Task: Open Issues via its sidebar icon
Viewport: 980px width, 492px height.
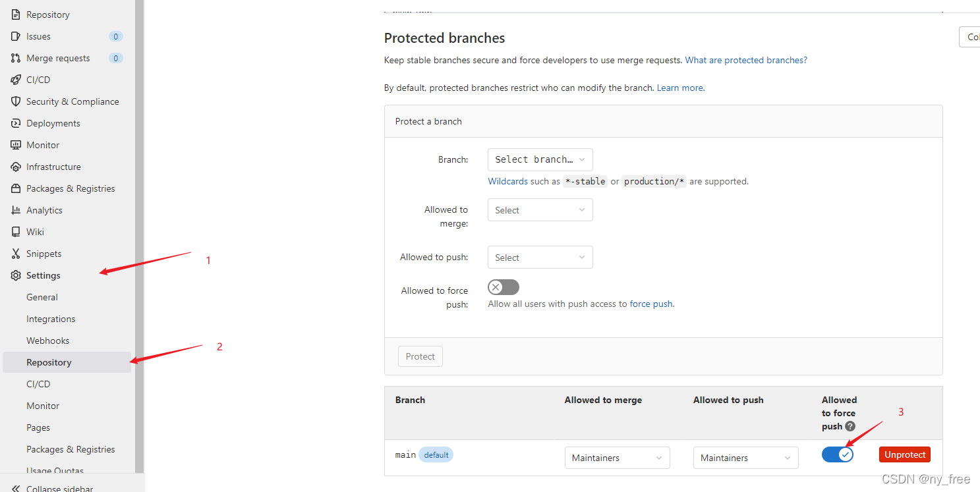Action: 16,36
